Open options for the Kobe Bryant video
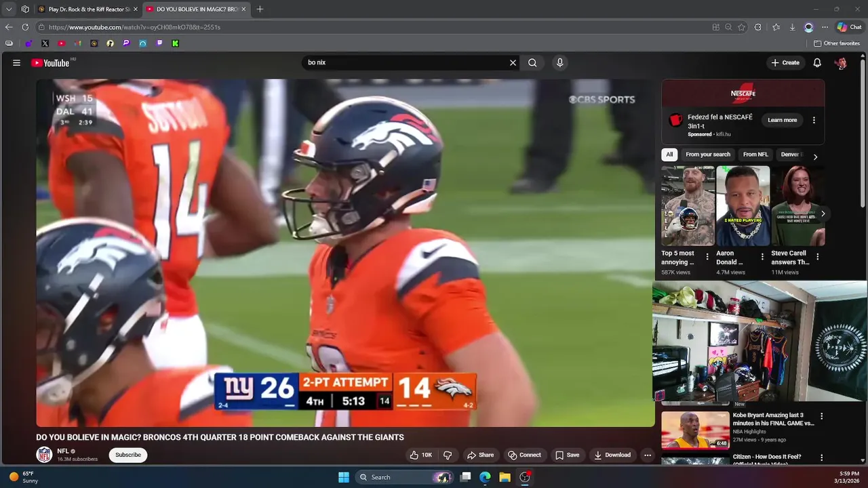 (821, 416)
